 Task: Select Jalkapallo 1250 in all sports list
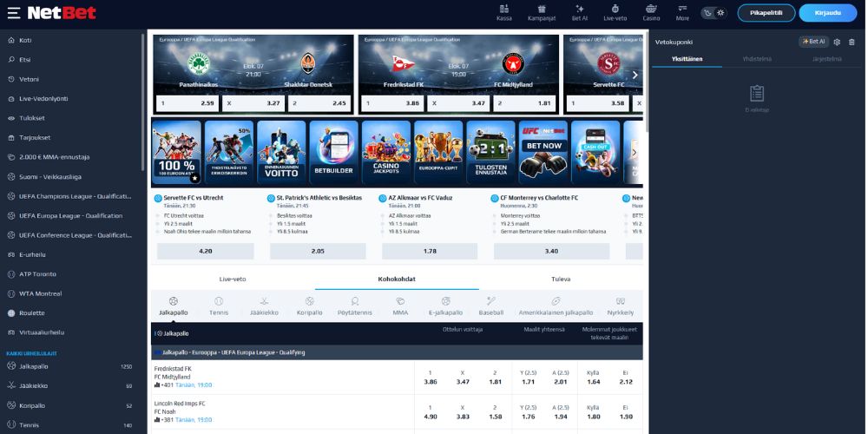[x=71, y=366]
